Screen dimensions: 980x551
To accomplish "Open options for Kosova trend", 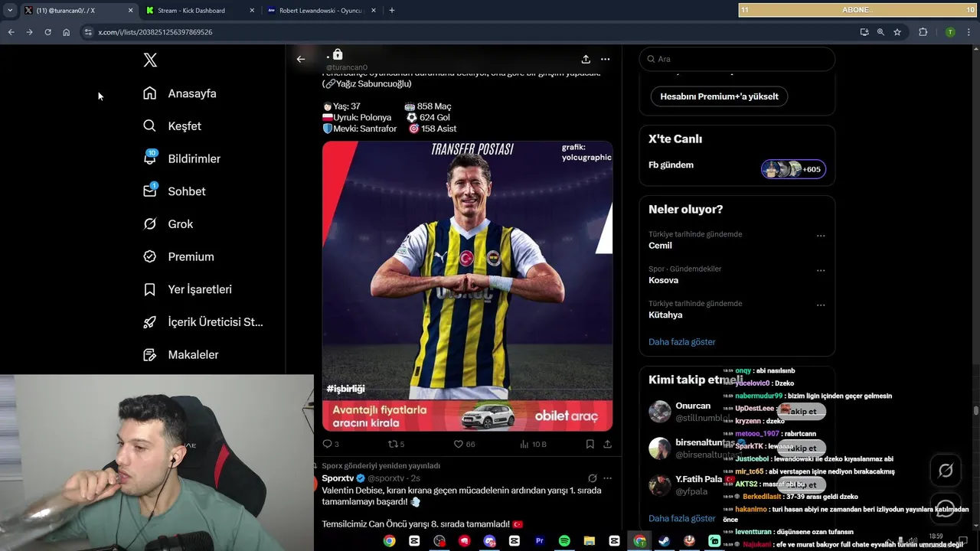I will click(821, 270).
